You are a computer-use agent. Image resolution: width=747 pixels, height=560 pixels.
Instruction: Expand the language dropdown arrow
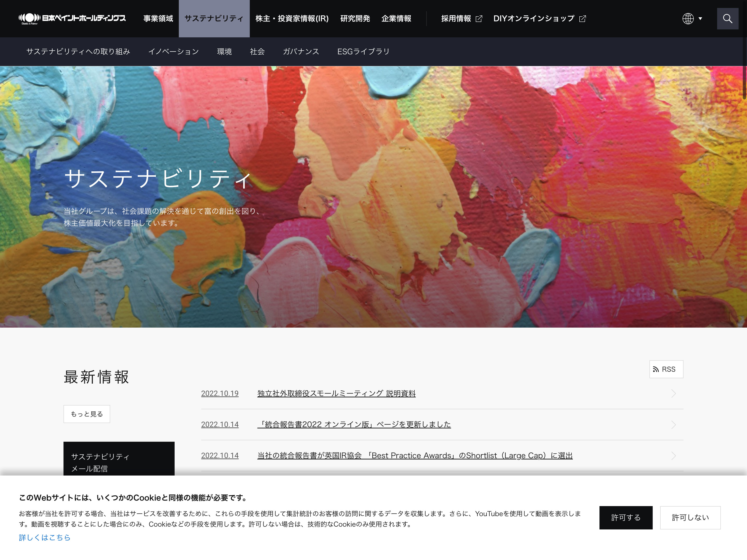click(x=700, y=19)
